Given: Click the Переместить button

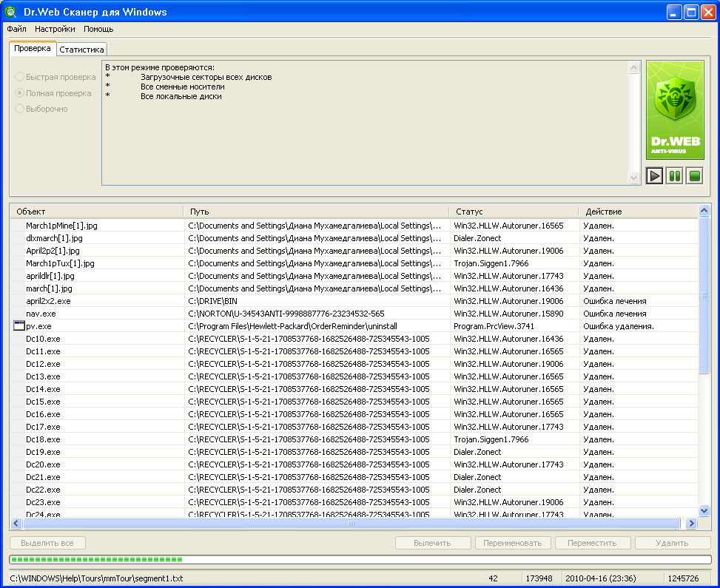Looking at the screenshot, I should tap(592, 543).
